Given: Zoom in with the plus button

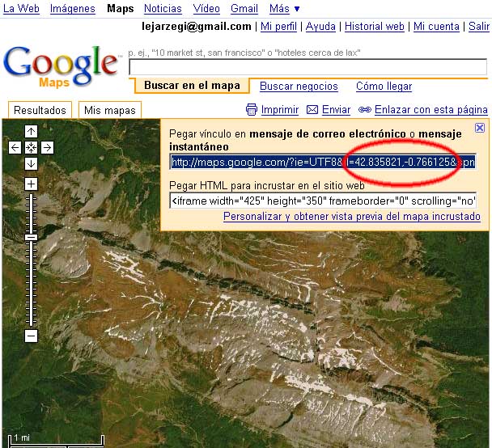Looking at the screenshot, I should [x=31, y=184].
